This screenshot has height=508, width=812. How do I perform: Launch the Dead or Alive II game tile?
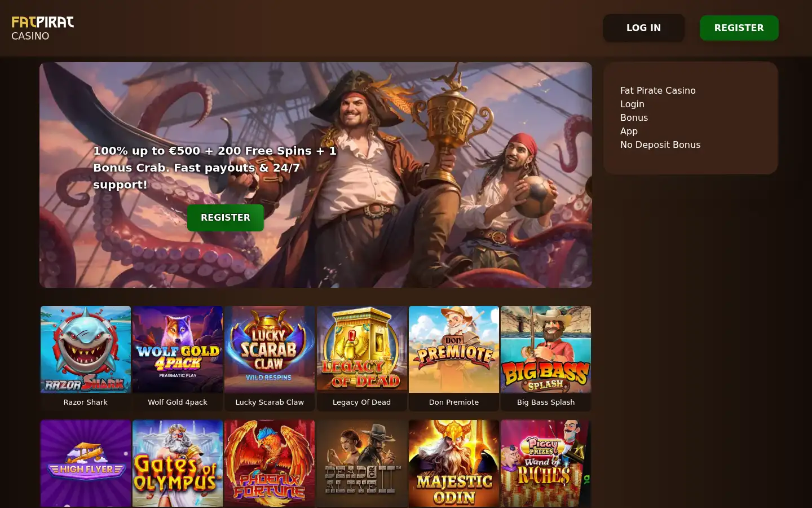pyautogui.click(x=362, y=463)
